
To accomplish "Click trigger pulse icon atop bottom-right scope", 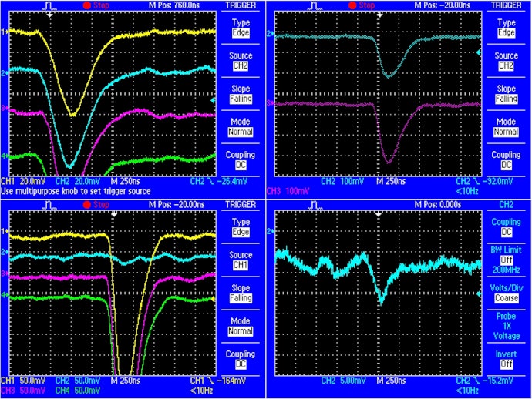I will (315, 205).
